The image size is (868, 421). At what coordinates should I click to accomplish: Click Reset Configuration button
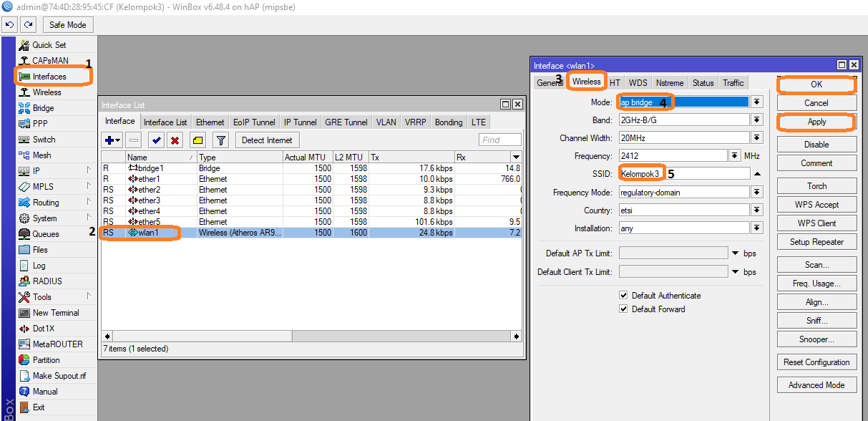[816, 362]
